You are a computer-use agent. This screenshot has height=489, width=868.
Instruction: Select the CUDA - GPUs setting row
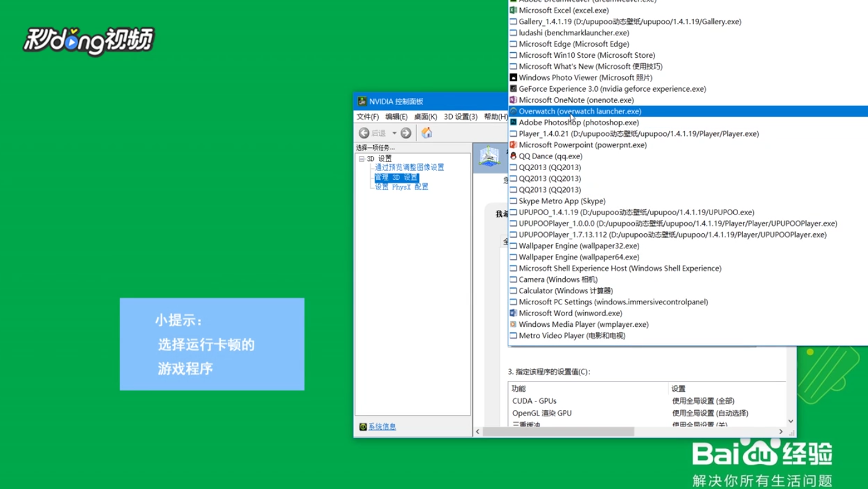coord(647,401)
